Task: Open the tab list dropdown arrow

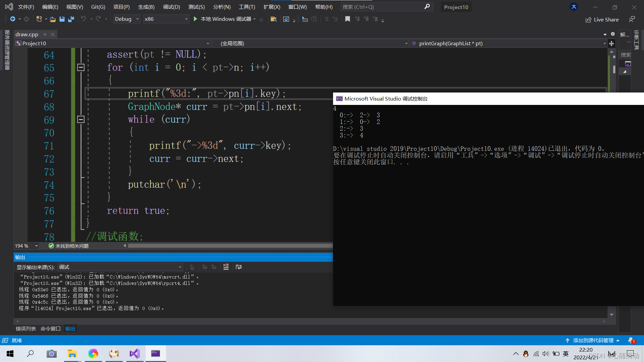Action: click(x=605, y=34)
